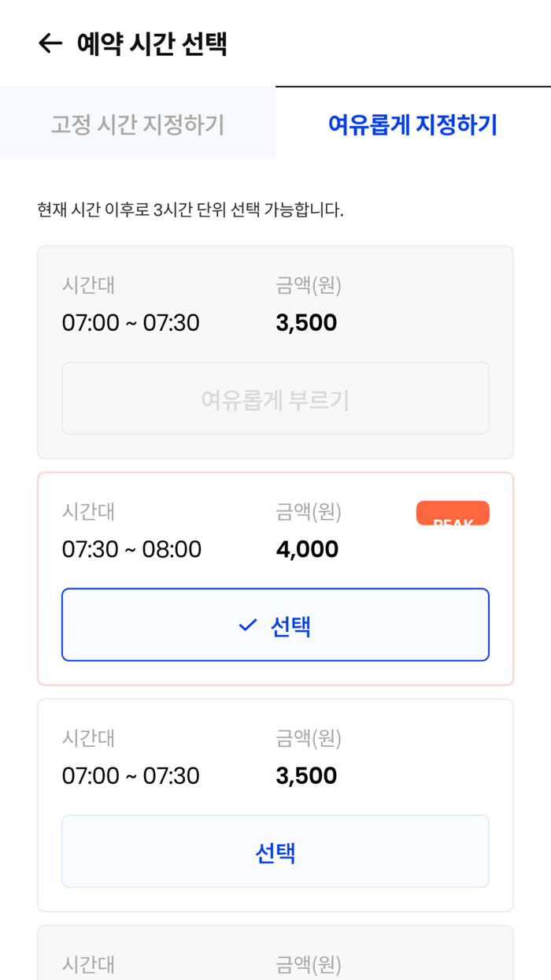Viewport: 551px width, 980px height.
Task: Deselect the highlighted 07:30~08:00 time slot
Action: pyautogui.click(x=275, y=624)
